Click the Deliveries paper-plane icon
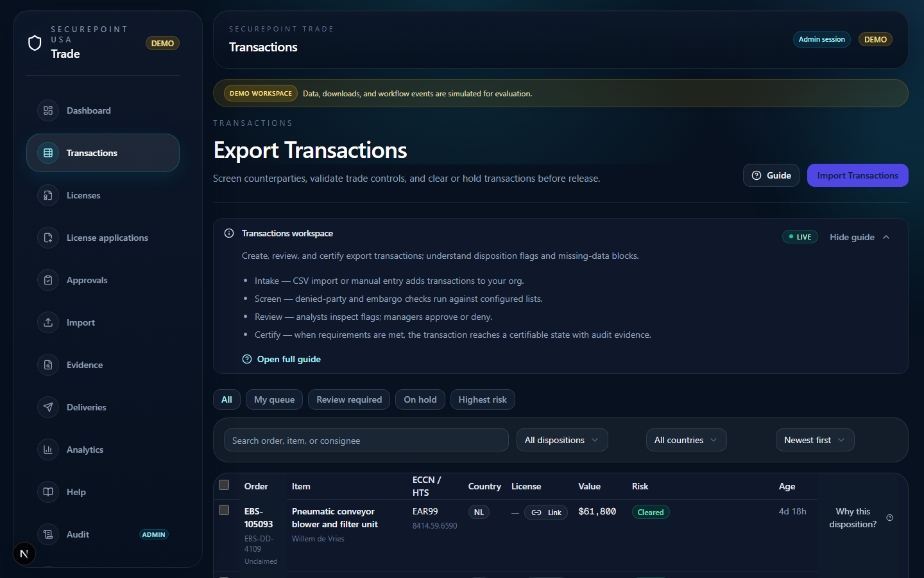 coord(48,407)
